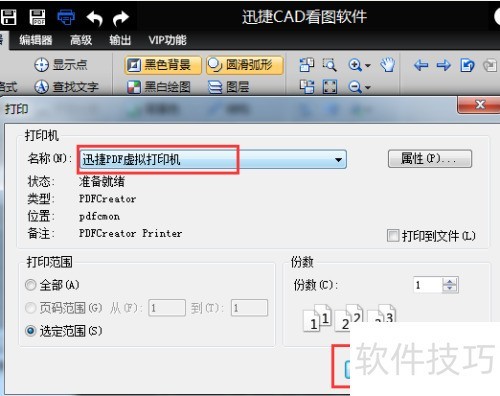Select the 全部(A) radio button
This screenshot has height=396, width=500.
coord(31,285)
